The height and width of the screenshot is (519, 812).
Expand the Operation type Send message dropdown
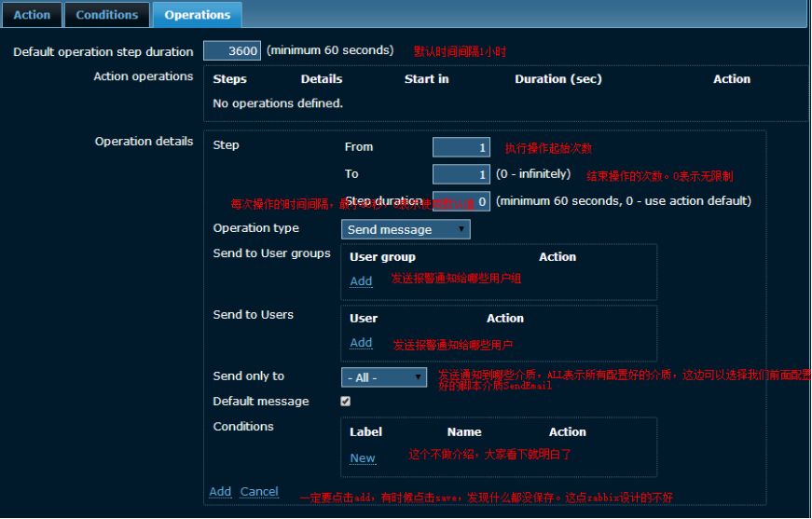406,229
